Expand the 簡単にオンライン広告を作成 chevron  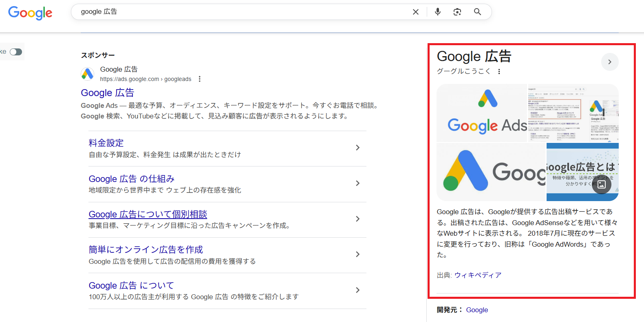click(357, 254)
